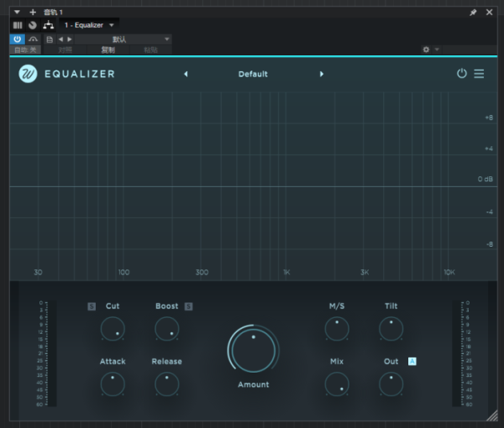Viewport: 504px width, 428px height.
Task: Click the +4 dB scale label
Action: [489, 149]
